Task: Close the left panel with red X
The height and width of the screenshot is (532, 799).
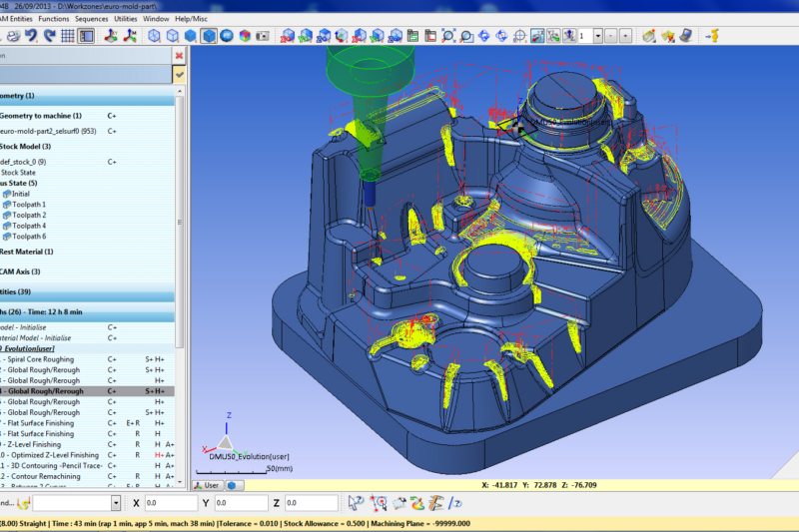Action: 179,56
